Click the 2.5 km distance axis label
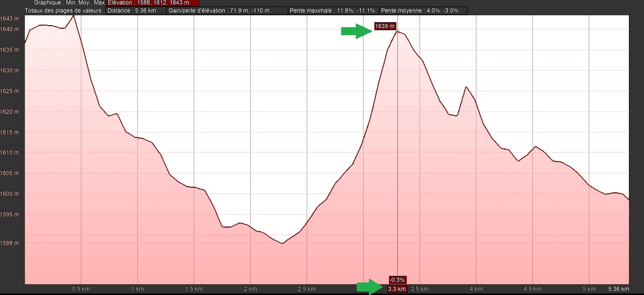644x295 pixels. (306, 289)
